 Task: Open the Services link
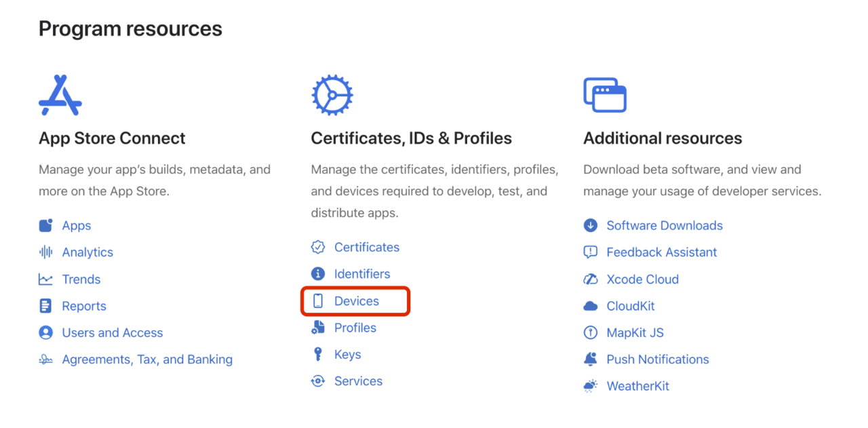(x=358, y=381)
